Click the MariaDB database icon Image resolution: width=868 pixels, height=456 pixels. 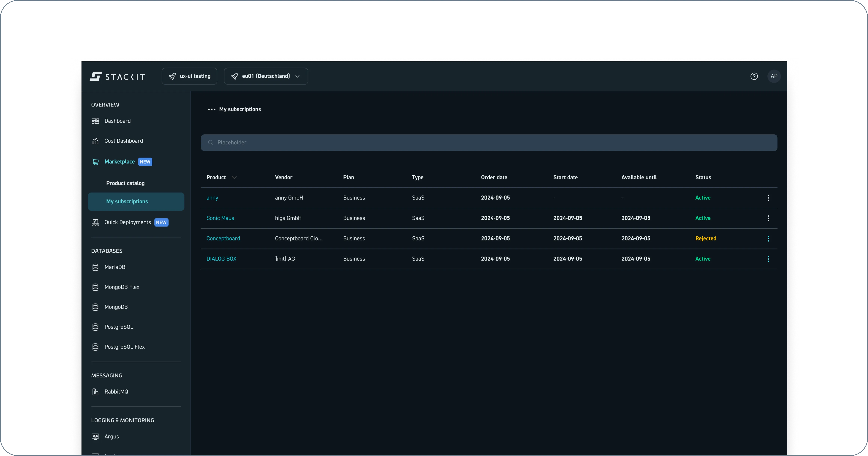tap(95, 267)
